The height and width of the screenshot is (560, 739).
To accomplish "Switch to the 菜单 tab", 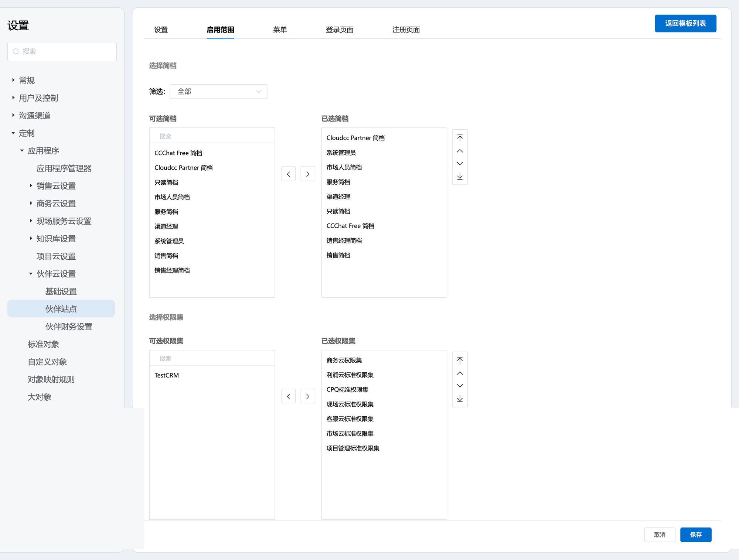I will 280,30.
